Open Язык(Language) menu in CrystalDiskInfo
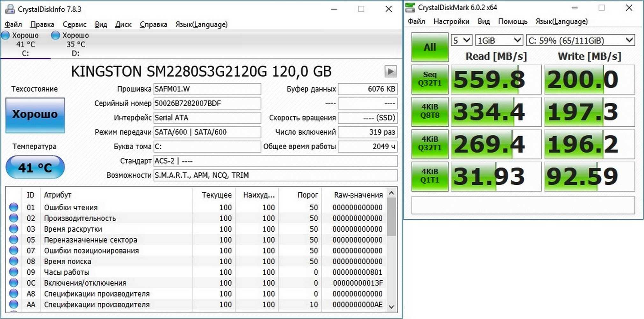The height and width of the screenshot is (319, 644). pyautogui.click(x=201, y=24)
